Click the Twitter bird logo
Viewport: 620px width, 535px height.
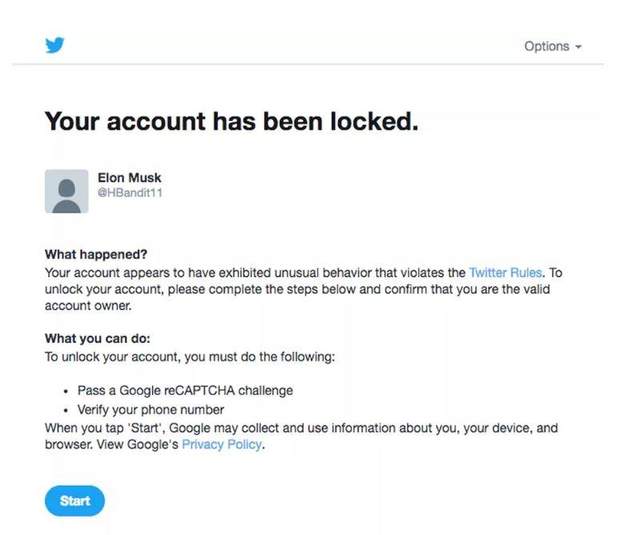tap(54, 45)
